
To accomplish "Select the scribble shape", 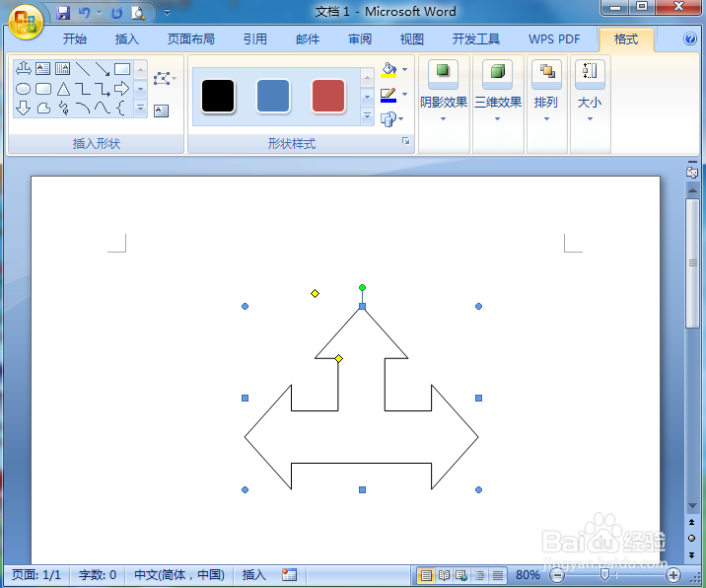I will pyautogui.click(x=63, y=109).
